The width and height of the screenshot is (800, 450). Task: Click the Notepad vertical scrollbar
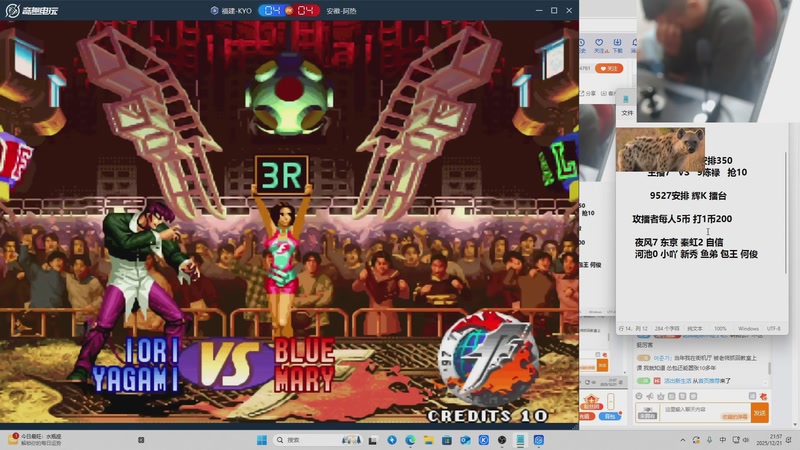tap(786, 212)
